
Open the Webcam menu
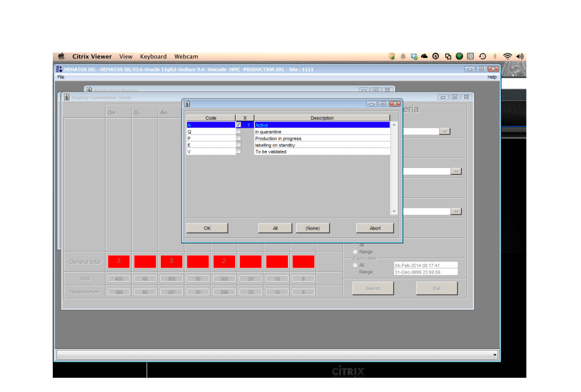(x=186, y=56)
